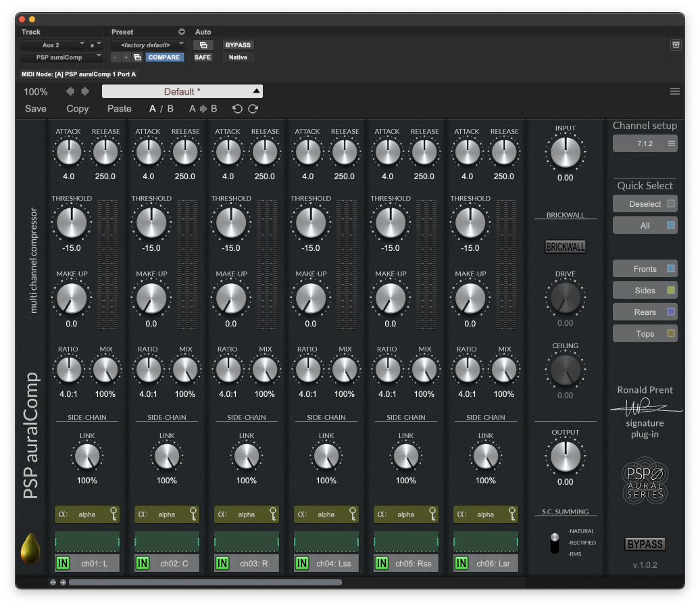Toggle IN button for ch06: Lsr
Image resolution: width=700 pixels, height=607 pixels.
click(461, 563)
